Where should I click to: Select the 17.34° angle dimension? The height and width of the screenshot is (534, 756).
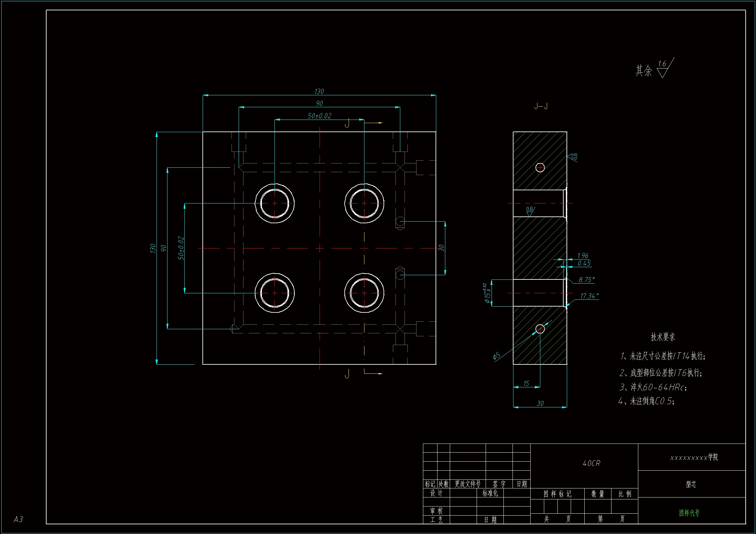pyautogui.click(x=589, y=296)
